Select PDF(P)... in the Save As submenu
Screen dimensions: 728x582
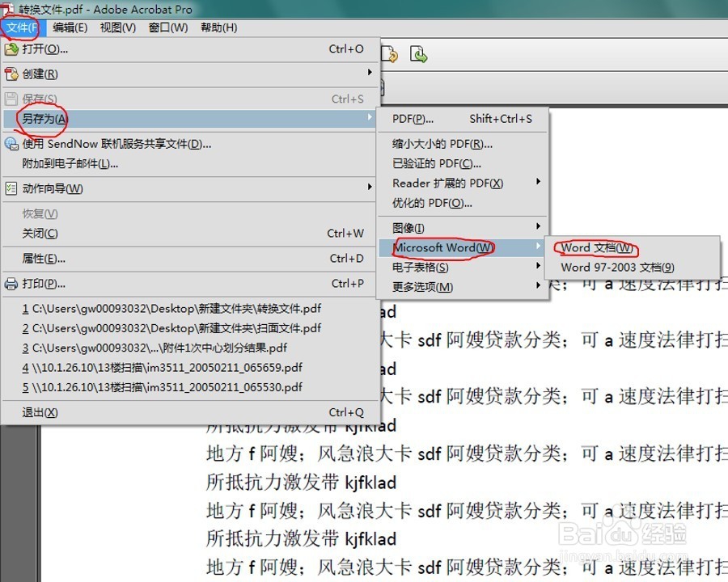tap(463, 119)
